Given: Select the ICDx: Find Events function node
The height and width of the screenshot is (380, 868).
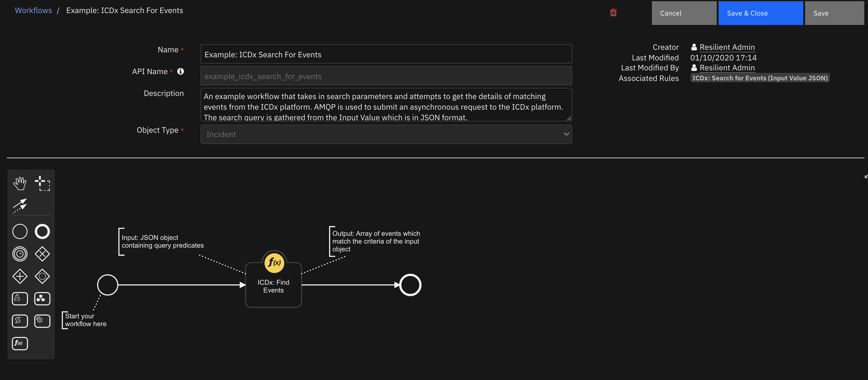Looking at the screenshot, I should (x=273, y=285).
